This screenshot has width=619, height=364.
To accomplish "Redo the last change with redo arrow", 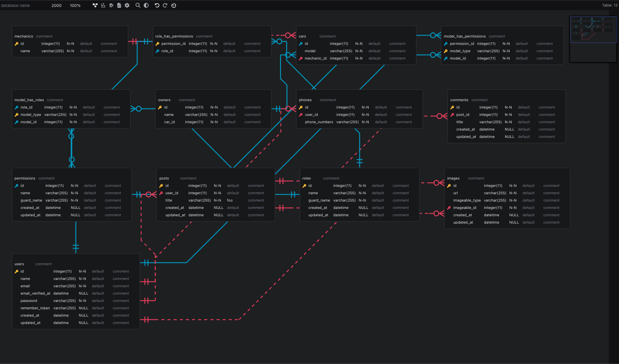I will (x=165, y=5).
